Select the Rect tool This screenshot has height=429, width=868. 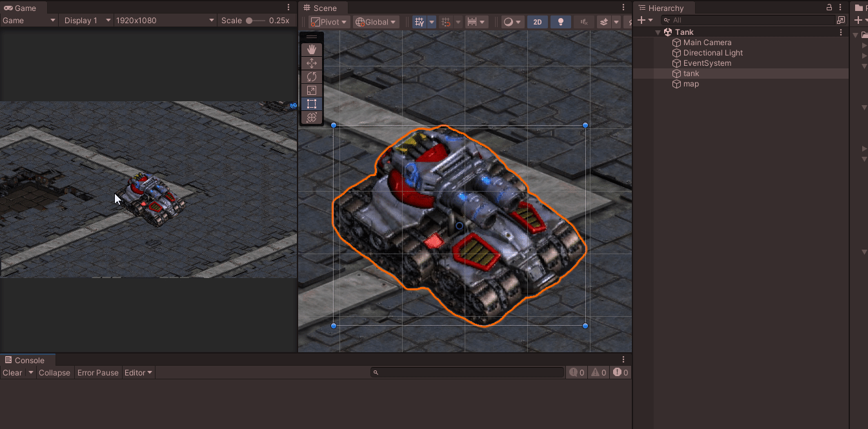click(312, 104)
